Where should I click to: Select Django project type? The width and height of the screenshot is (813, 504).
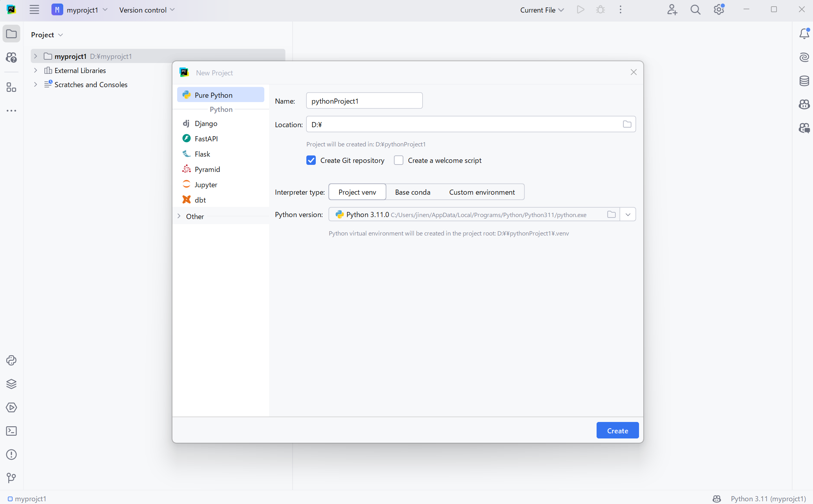(x=206, y=123)
